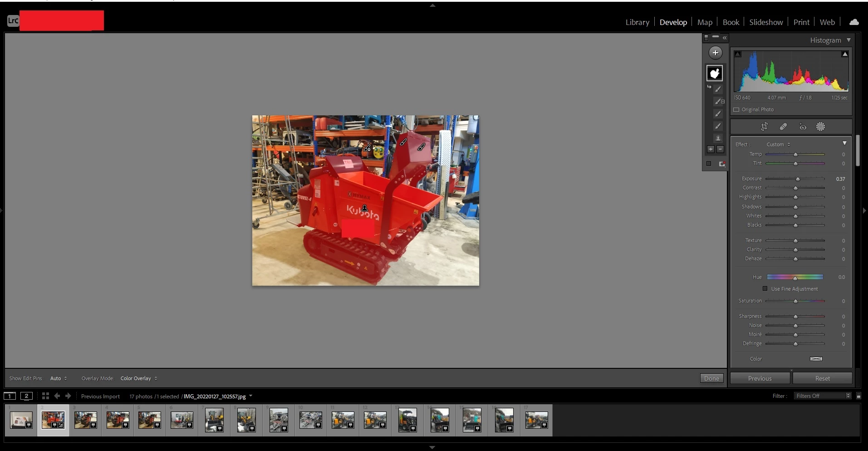Enable the Use Fine Adjustment checkbox
The height and width of the screenshot is (451, 868).
pos(765,288)
